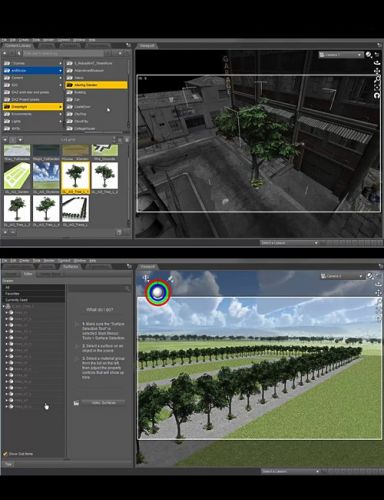Click draw style sphere in bottom viewport

pos(370,276)
